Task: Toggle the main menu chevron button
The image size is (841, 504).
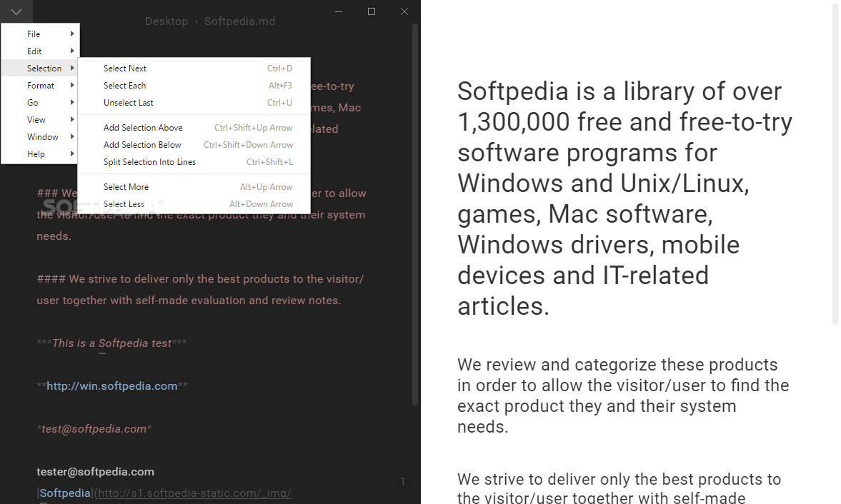Action: click(16, 11)
